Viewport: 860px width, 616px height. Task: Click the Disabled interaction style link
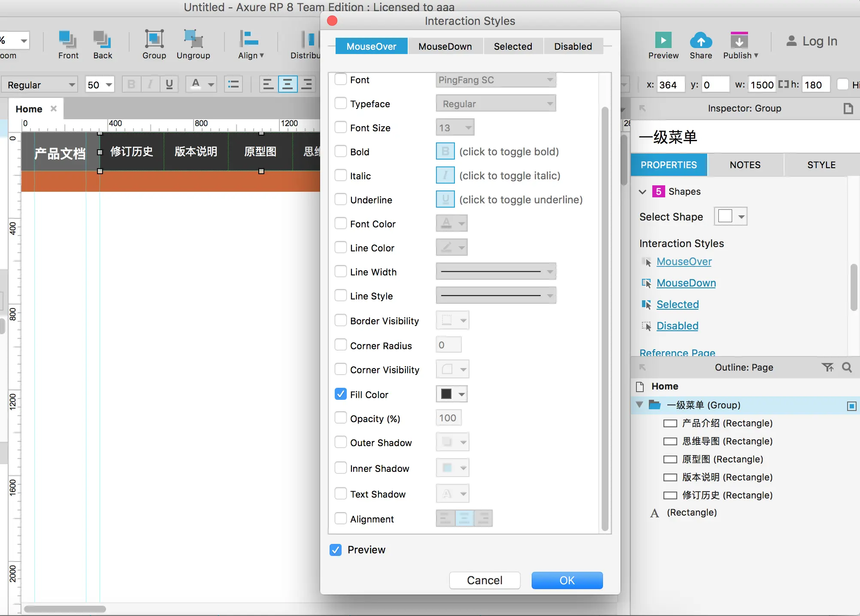point(677,326)
